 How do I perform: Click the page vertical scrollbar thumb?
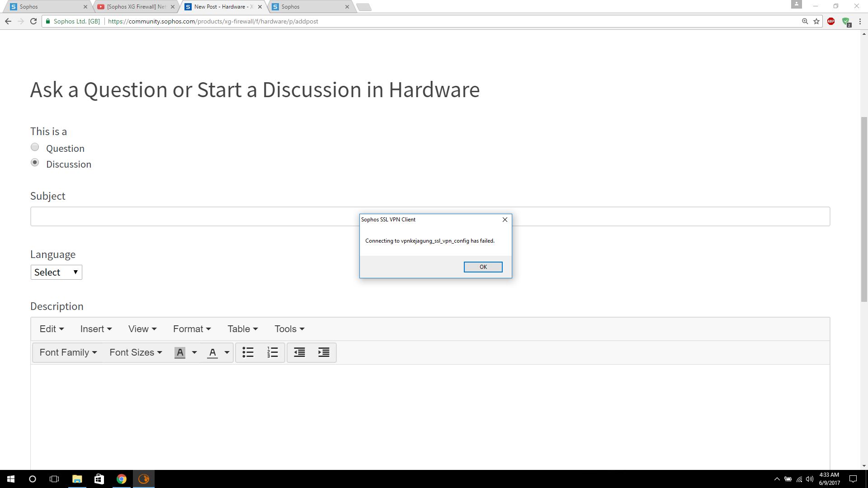tap(864, 209)
